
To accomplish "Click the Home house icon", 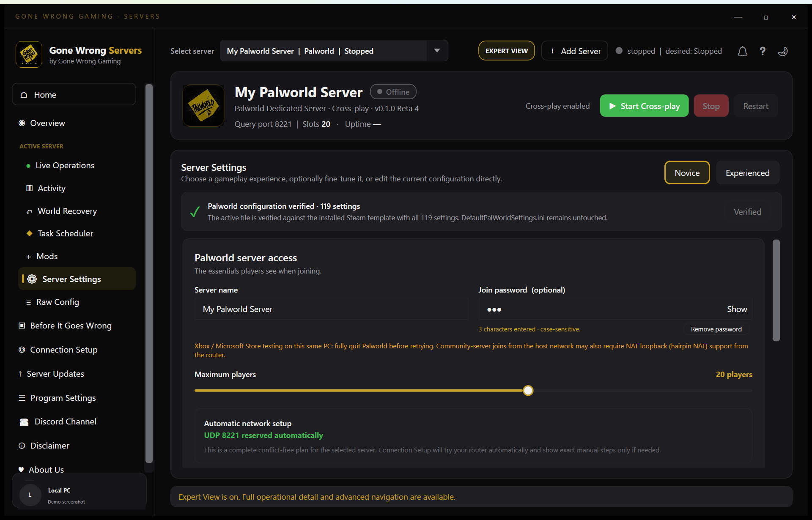I will (24, 95).
